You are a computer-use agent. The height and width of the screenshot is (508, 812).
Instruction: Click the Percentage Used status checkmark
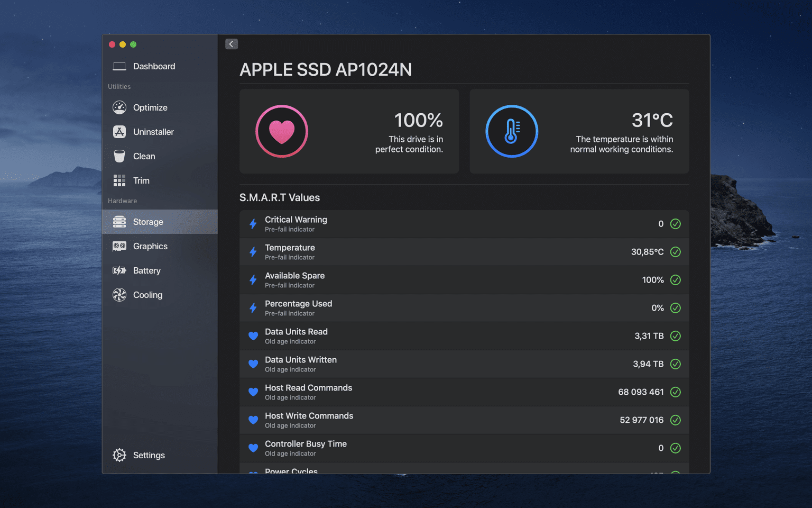coord(676,308)
